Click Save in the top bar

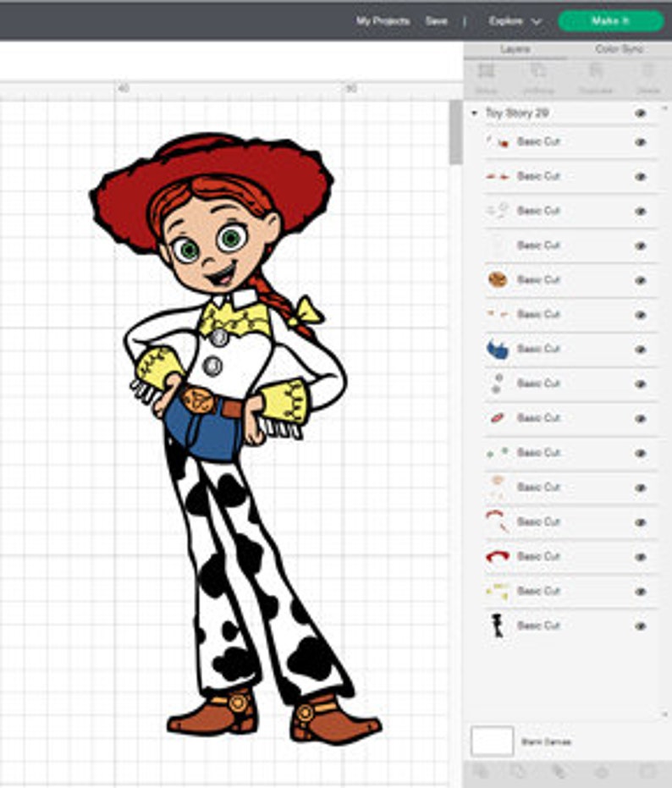(436, 21)
